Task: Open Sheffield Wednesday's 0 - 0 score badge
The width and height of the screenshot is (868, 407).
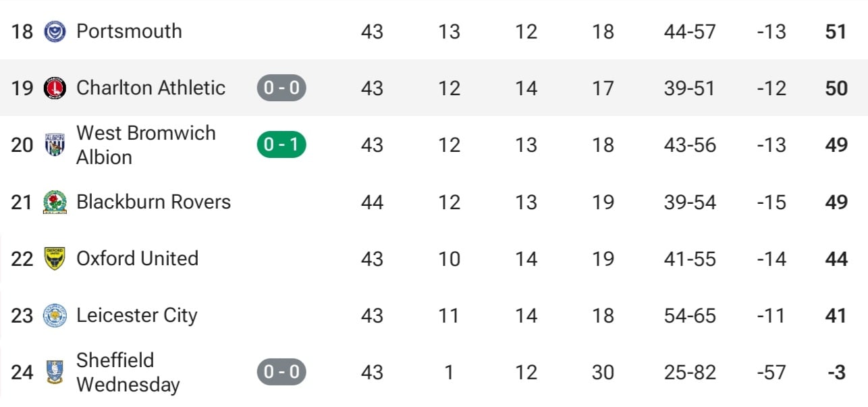Action: (281, 371)
